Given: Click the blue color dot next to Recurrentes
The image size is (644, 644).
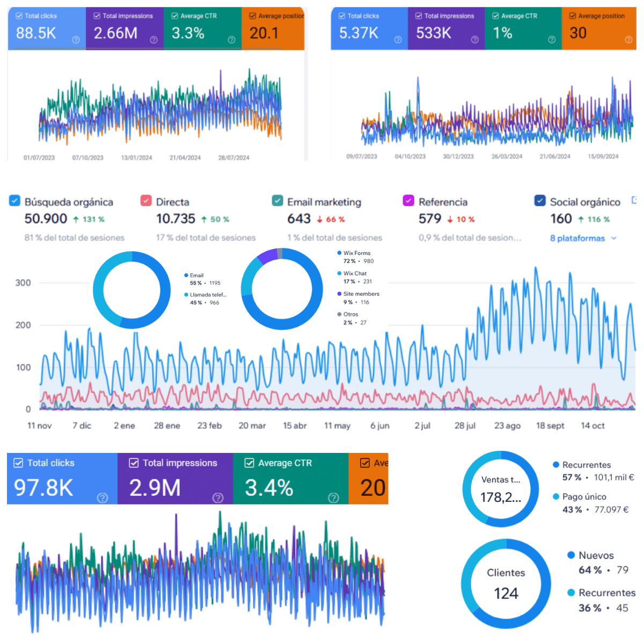Looking at the screenshot, I should tap(557, 465).
